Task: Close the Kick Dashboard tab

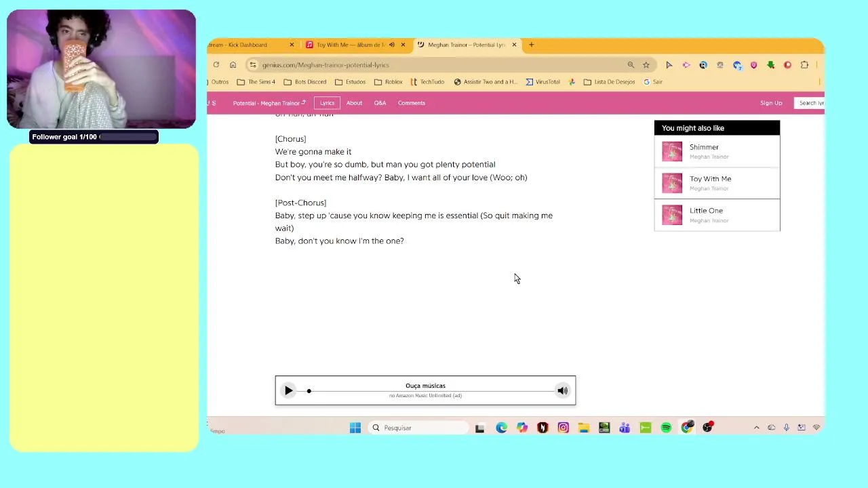Action: 292,45
